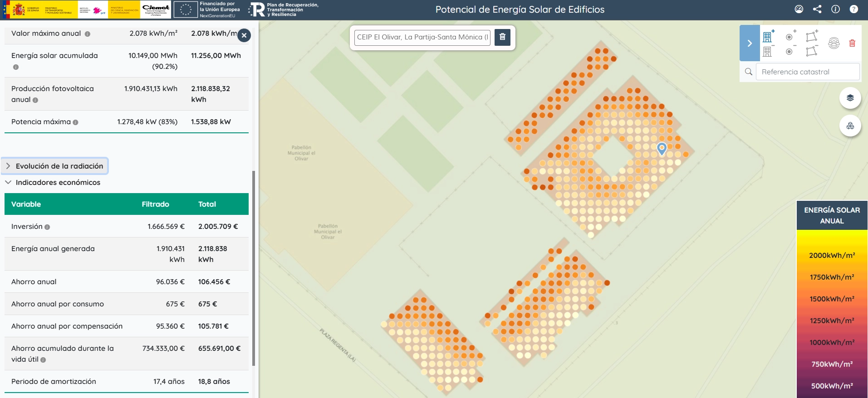The image size is (868, 398).
Task: Click the red trash icon in toolbar
Action: click(x=852, y=44)
